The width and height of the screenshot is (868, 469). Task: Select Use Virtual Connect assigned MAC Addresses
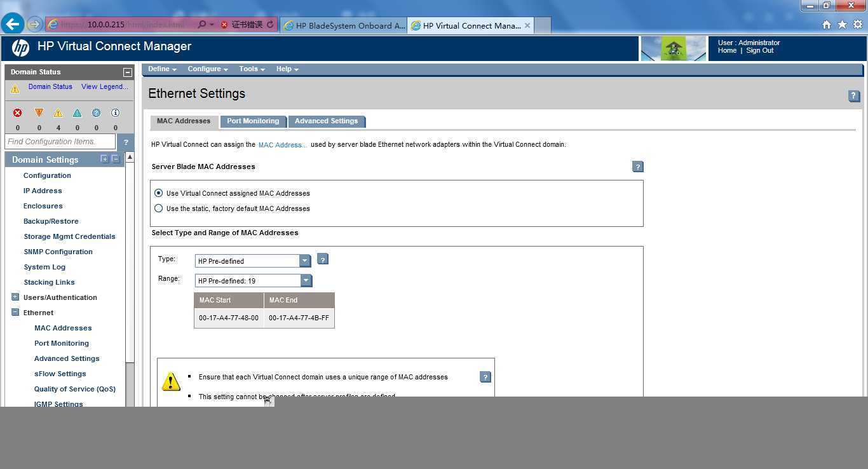(x=159, y=193)
